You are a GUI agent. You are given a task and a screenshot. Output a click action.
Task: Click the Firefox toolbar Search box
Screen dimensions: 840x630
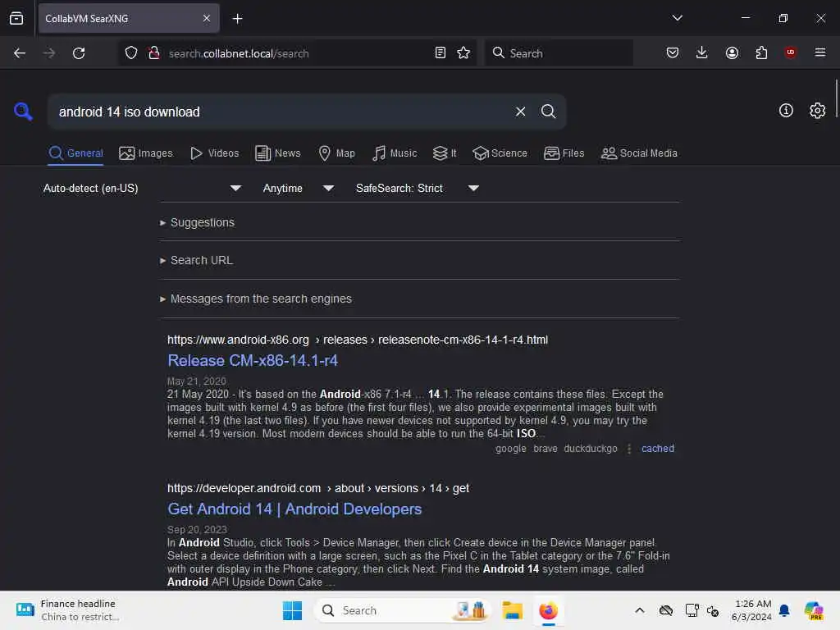point(559,53)
